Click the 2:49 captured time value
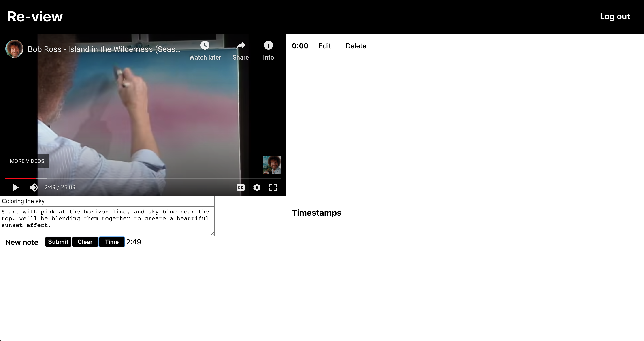 point(134,242)
